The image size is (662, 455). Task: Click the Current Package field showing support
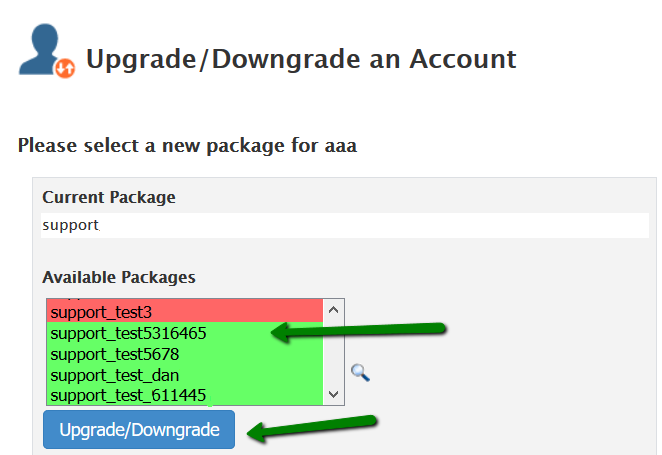tap(345, 225)
